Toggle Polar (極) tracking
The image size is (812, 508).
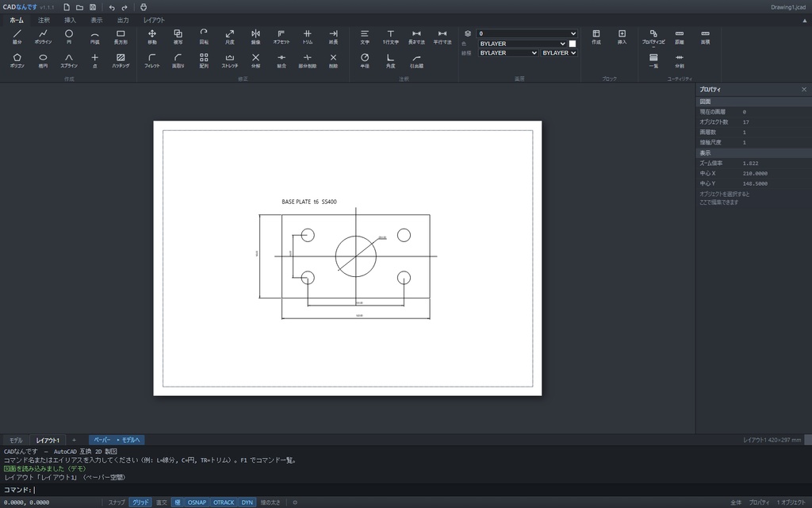coord(177,502)
